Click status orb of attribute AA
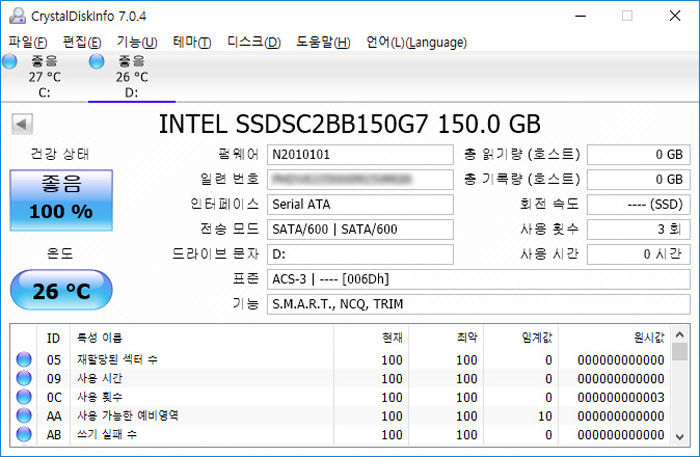The image size is (700, 457). coord(24,415)
